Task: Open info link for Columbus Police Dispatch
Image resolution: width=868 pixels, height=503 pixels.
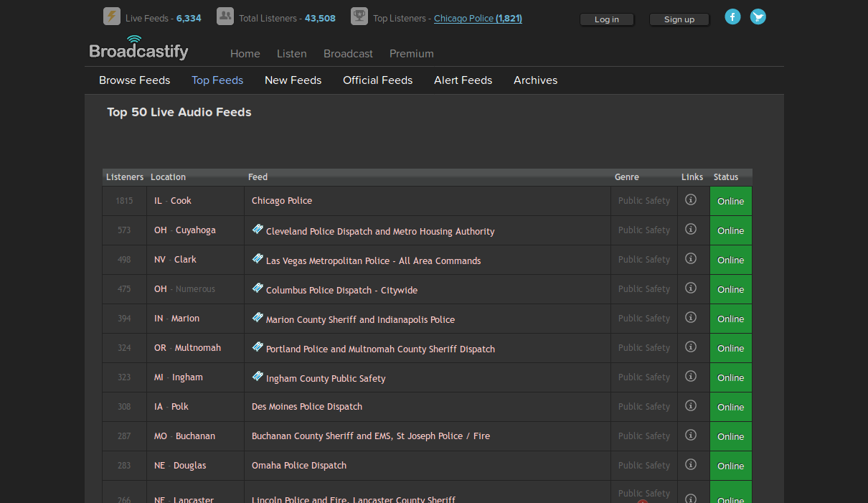Action: 691,288
